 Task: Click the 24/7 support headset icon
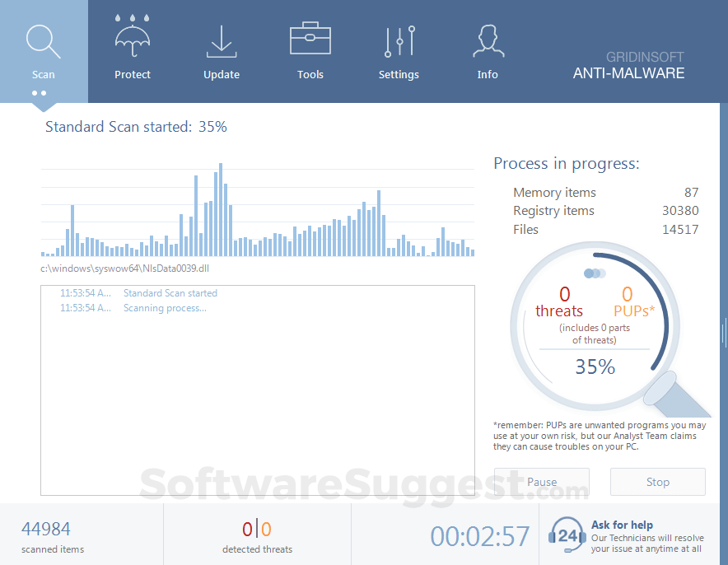click(567, 535)
